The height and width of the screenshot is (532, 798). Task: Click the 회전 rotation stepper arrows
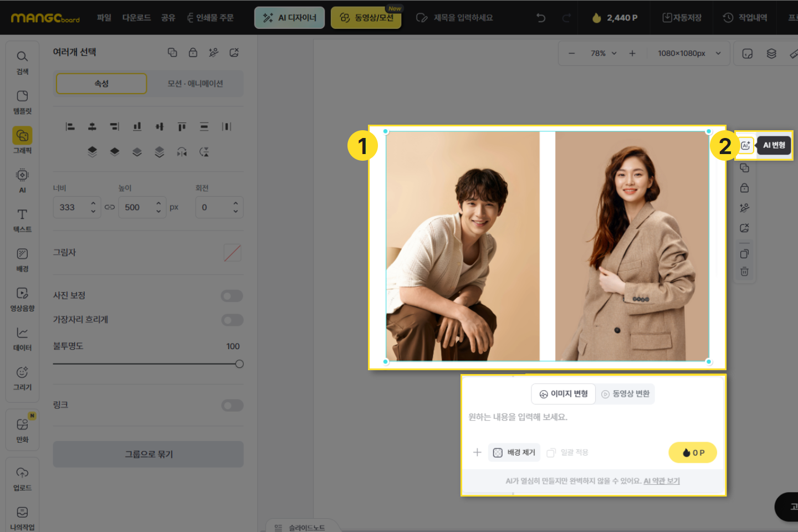point(236,207)
